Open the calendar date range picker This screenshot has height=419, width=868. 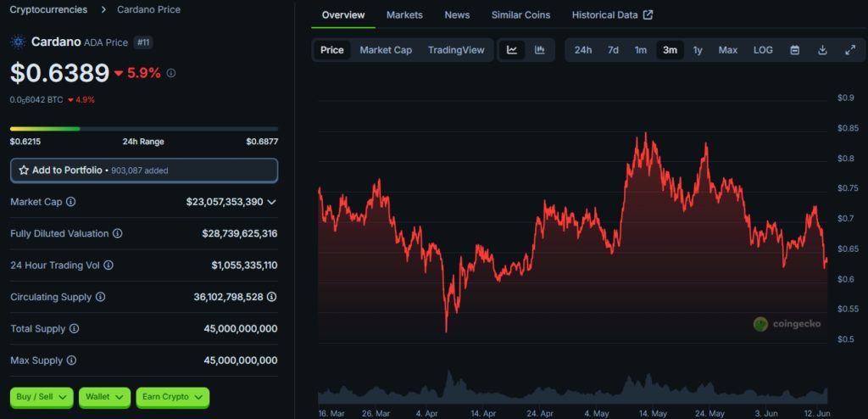pyautogui.click(x=794, y=50)
